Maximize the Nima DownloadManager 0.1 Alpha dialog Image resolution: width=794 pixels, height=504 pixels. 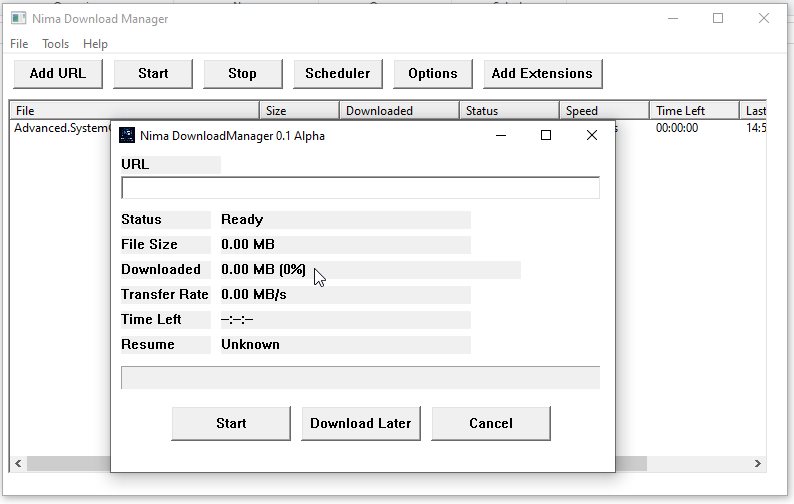tap(546, 135)
